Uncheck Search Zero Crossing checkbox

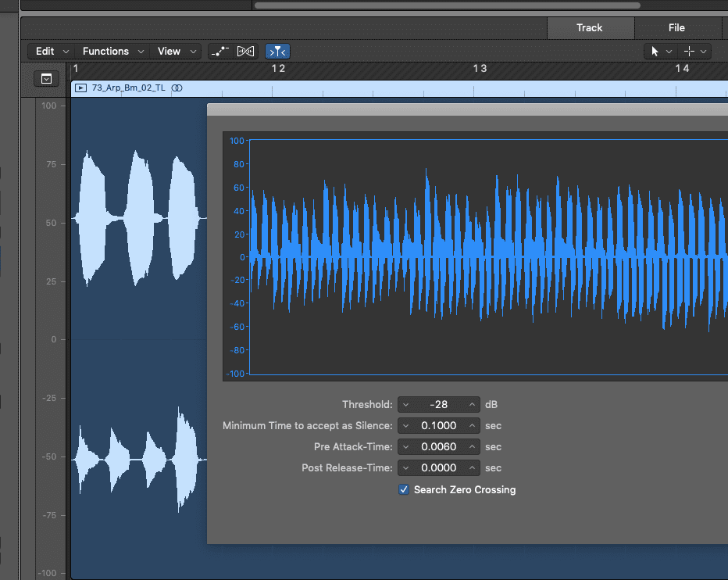click(x=404, y=489)
